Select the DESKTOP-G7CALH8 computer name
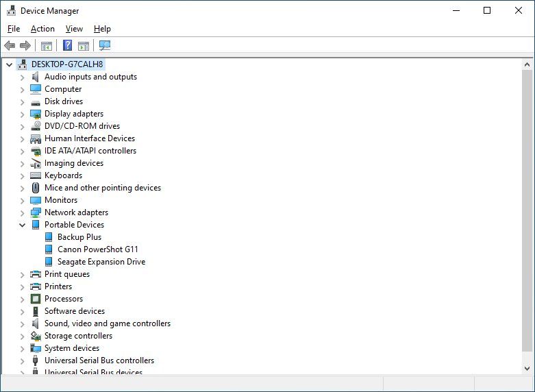Viewport: 535px width, 392px height. (67, 64)
